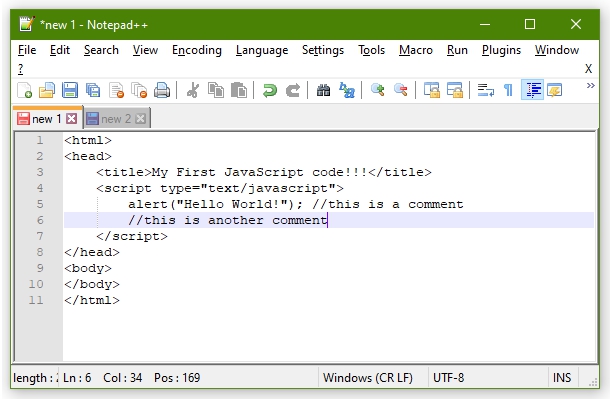Undo last action with green arrow
The width and height of the screenshot is (610, 399).
tap(269, 90)
